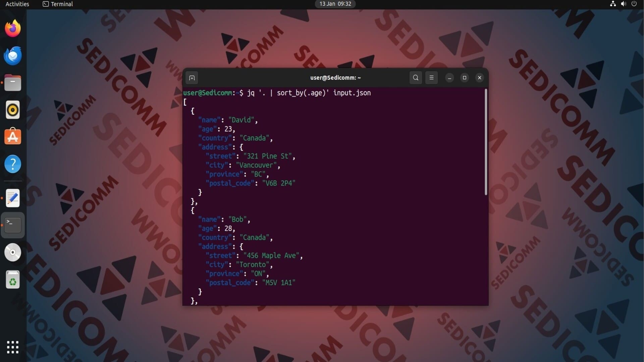Click the terminal search icon

pos(416,78)
